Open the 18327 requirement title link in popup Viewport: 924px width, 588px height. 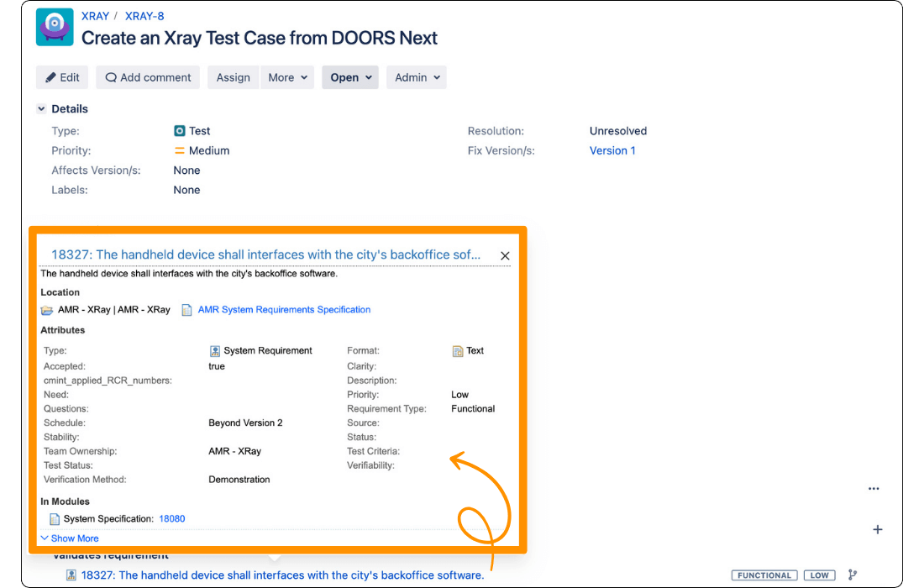pos(265,255)
